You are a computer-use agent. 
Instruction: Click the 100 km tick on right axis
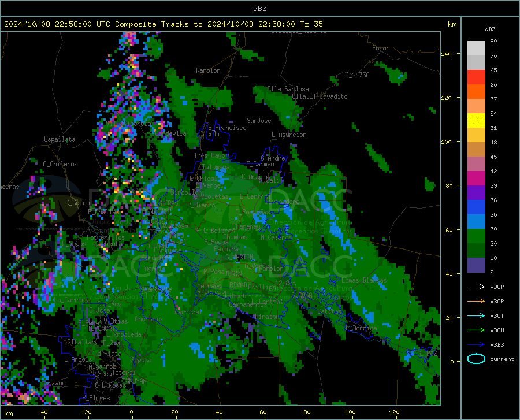point(446,142)
